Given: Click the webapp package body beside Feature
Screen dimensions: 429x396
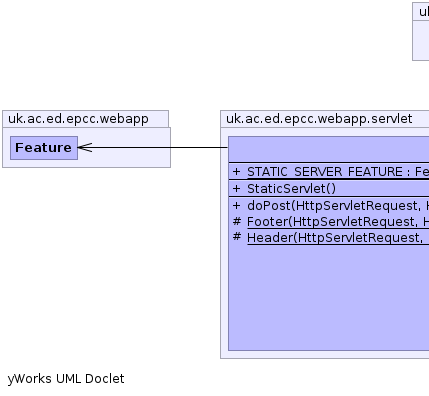Looking at the screenshot, I should (x=124, y=148).
